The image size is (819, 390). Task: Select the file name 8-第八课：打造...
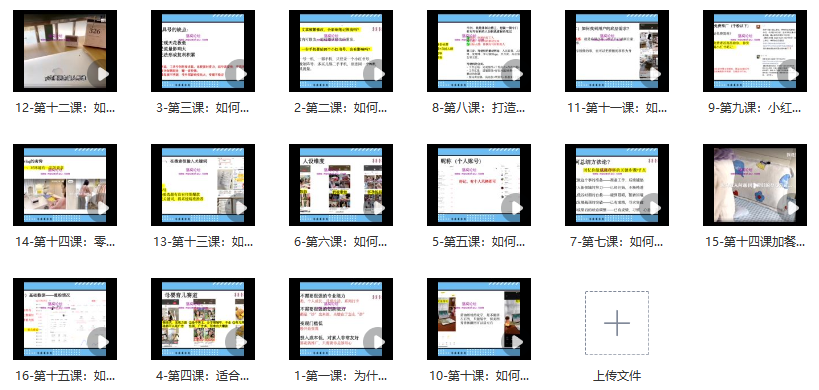[479, 108]
